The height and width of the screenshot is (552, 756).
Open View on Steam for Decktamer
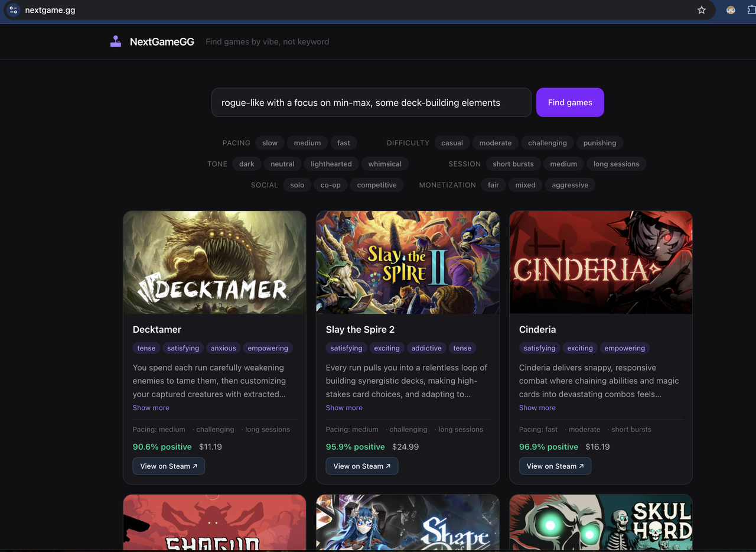[169, 466]
